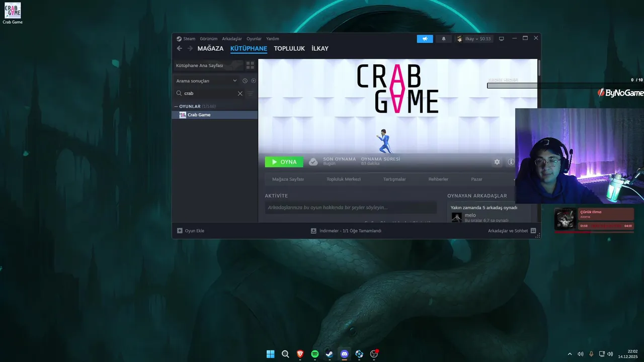Image resolution: width=644 pixels, height=362 pixels.
Task: Click the Crab Game banner logo
Action: click(x=397, y=89)
